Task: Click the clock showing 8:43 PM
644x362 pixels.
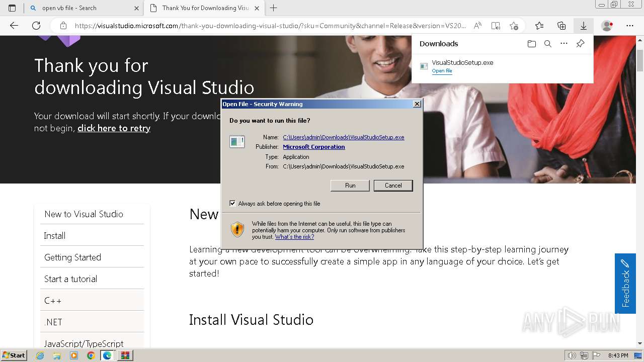Action: (x=618, y=355)
